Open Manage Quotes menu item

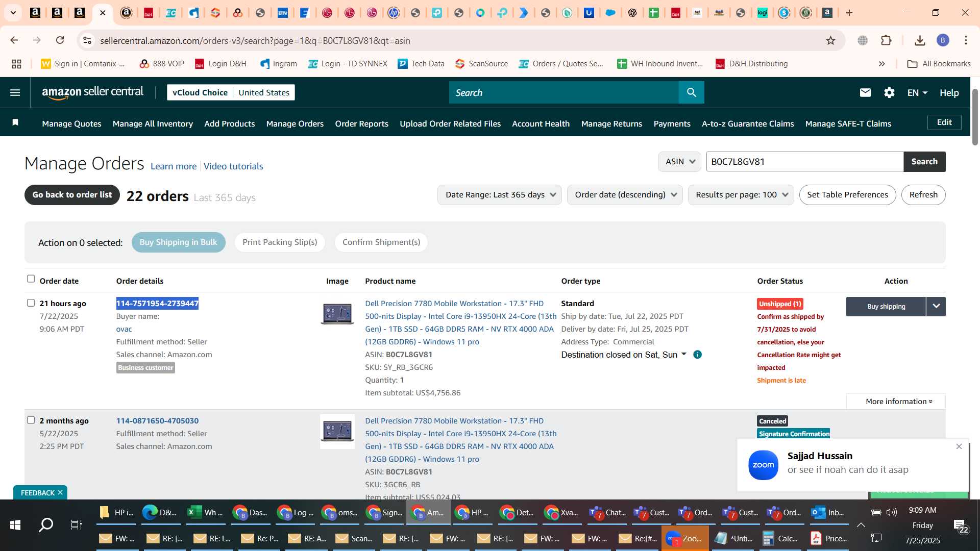[71, 123]
